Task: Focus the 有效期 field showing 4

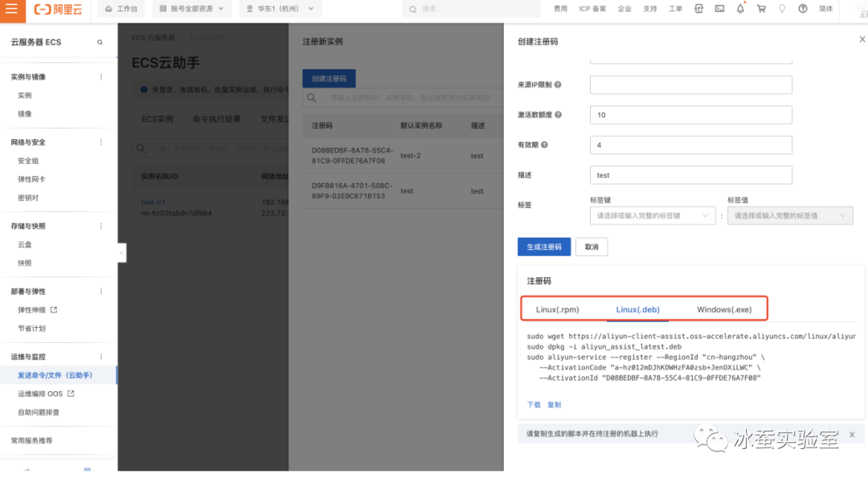Action: pos(691,145)
